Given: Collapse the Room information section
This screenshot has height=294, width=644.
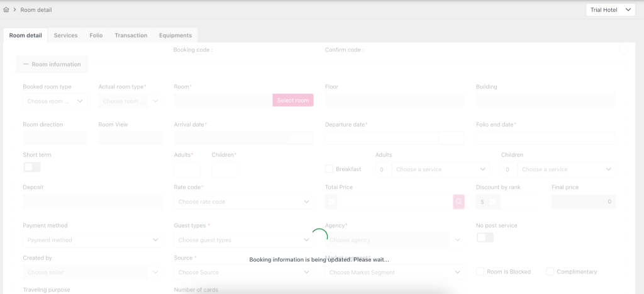Looking at the screenshot, I should [52, 64].
